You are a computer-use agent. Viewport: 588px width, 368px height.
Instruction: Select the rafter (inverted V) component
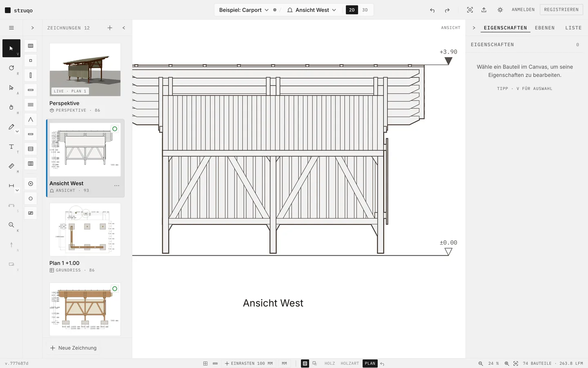(x=31, y=119)
